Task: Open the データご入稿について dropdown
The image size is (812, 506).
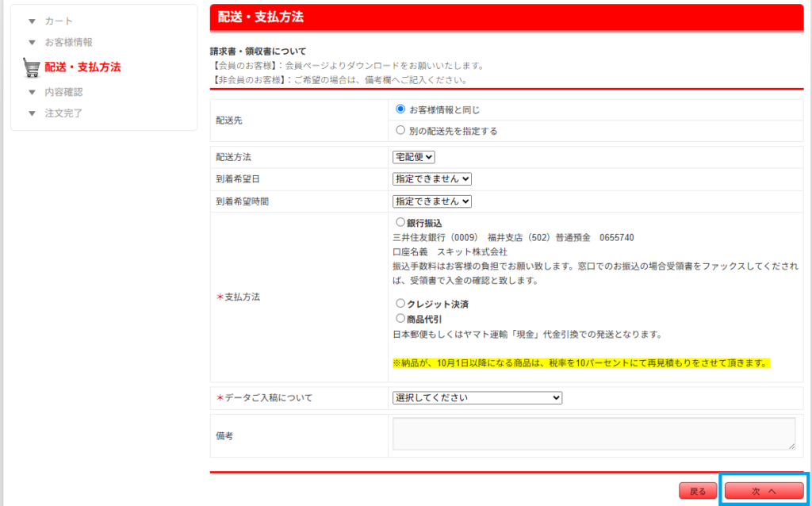Action: [x=477, y=398]
